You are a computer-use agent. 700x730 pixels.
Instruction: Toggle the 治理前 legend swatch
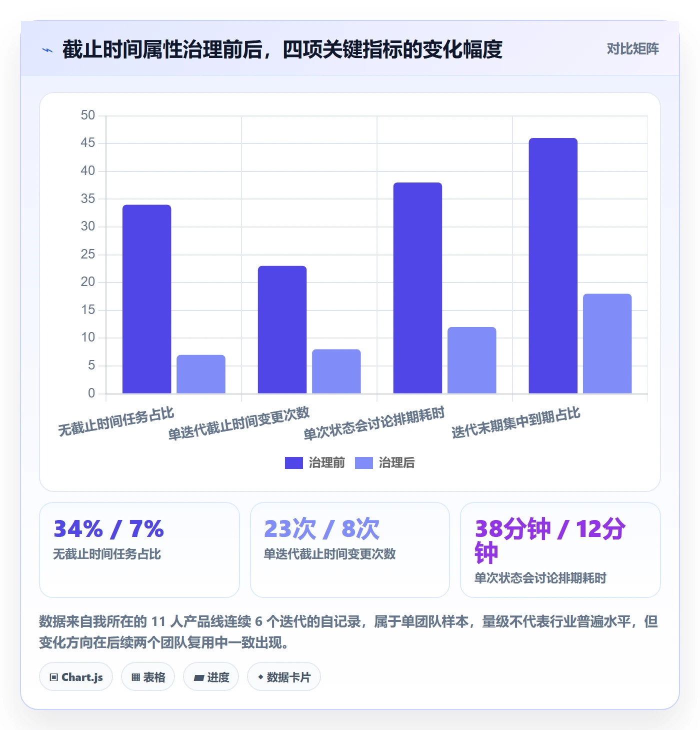(294, 463)
